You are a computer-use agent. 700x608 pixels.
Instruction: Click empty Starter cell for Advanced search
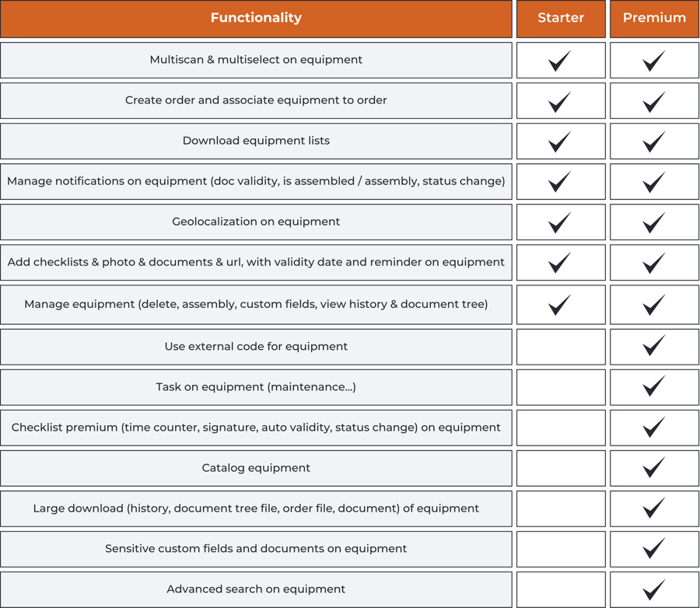coord(561,589)
